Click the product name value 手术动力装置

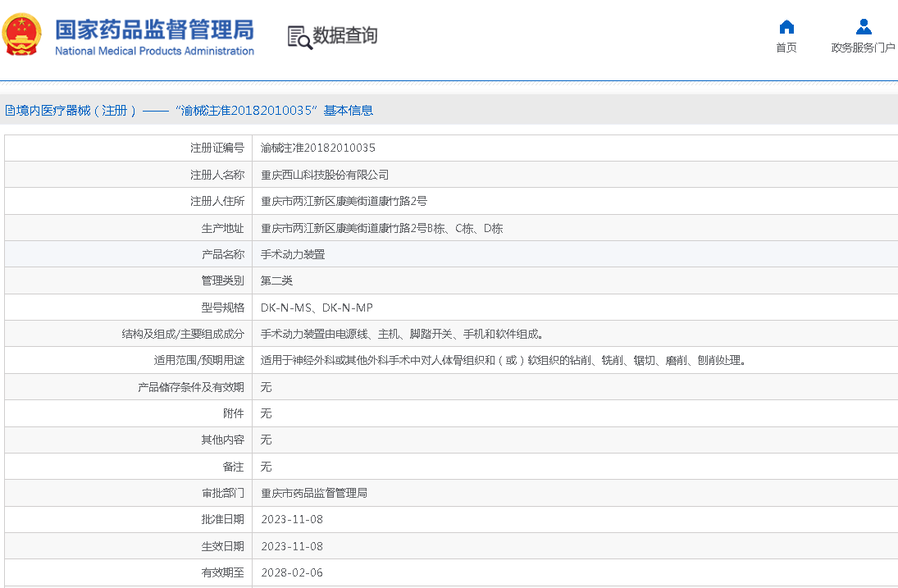293,255
